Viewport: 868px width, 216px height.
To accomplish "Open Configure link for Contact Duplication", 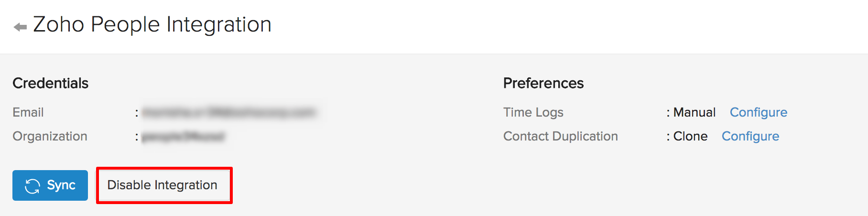I will 750,136.
